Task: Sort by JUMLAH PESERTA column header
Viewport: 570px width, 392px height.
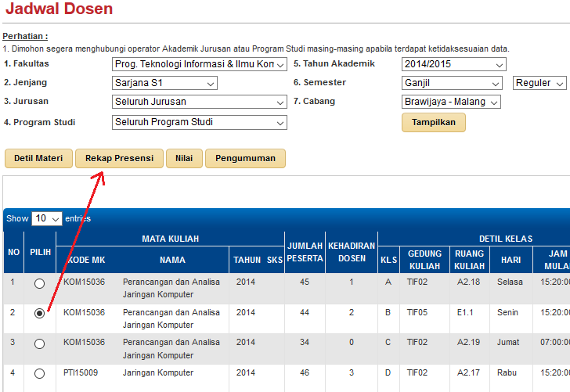Action: (x=305, y=252)
